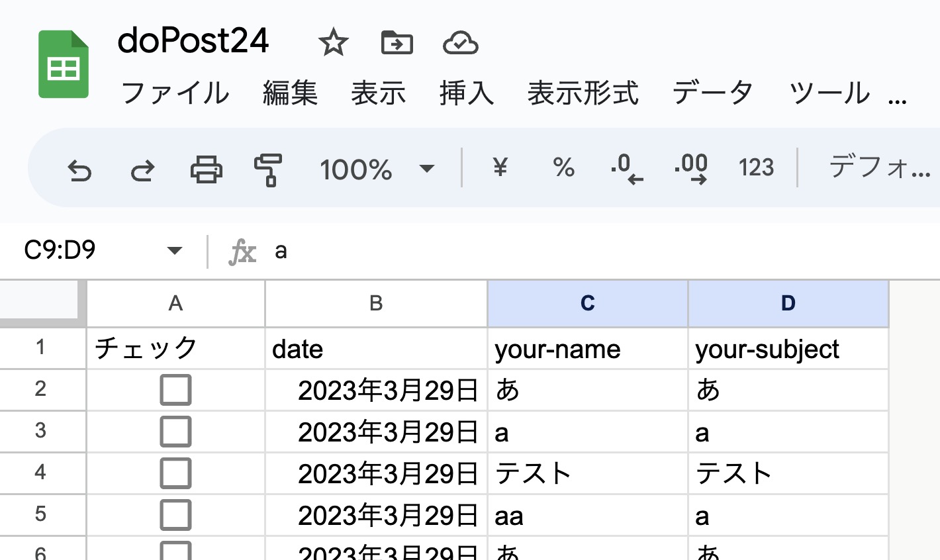Expand the name box dropdown arrow
Viewport: 940px width, 560px height.
point(175,251)
